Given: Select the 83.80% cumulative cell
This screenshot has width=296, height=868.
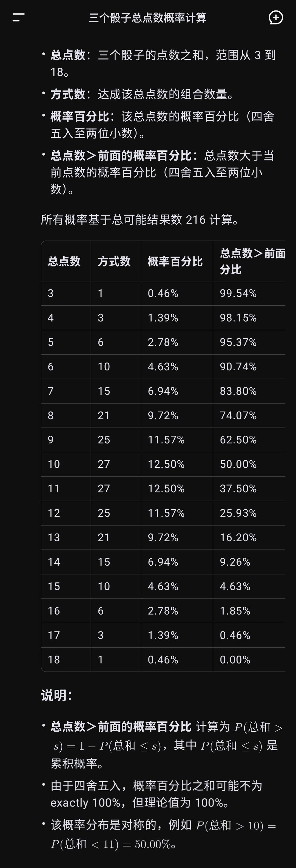Looking at the screenshot, I should point(238,391).
